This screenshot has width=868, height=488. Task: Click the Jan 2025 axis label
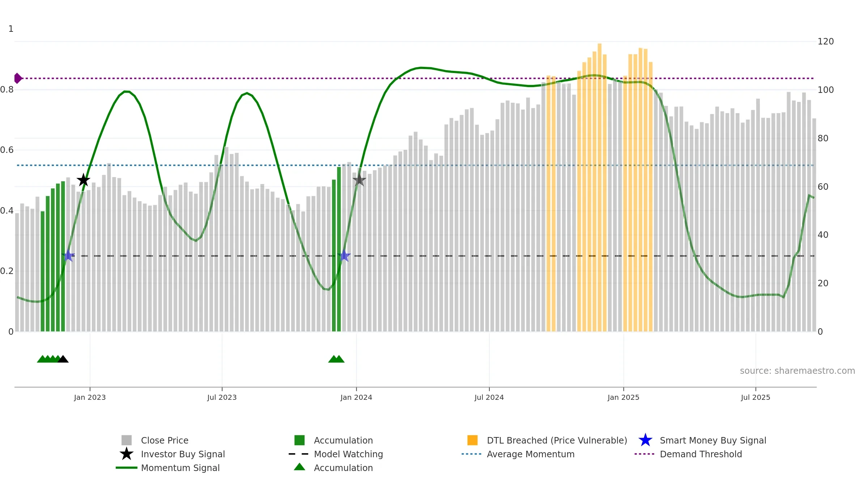coord(624,397)
